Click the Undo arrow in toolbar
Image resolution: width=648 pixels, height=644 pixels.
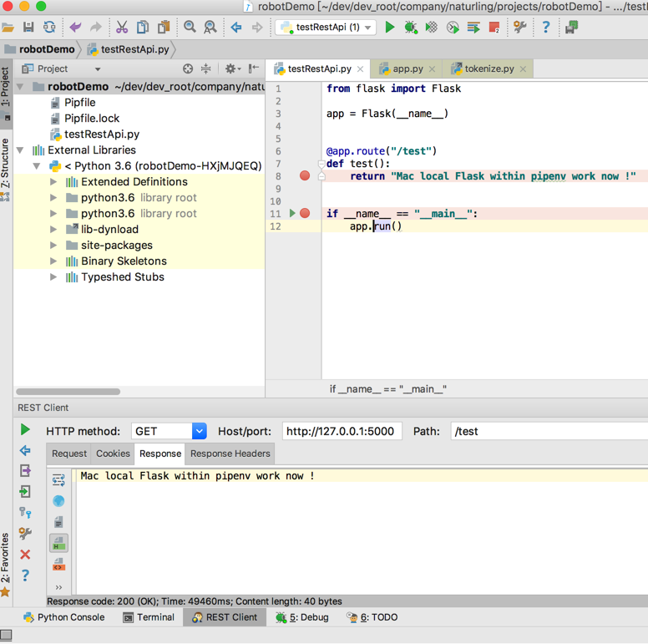tap(75, 28)
